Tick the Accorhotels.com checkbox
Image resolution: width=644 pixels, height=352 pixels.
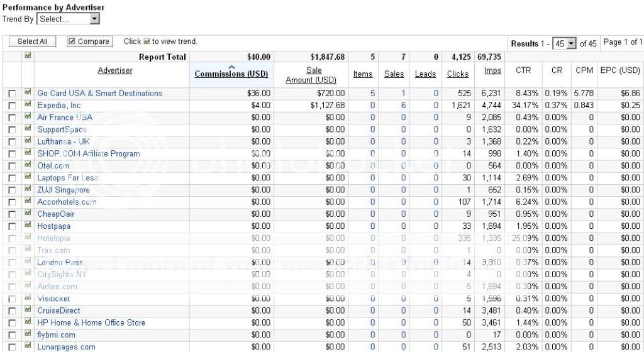[12, 202]
